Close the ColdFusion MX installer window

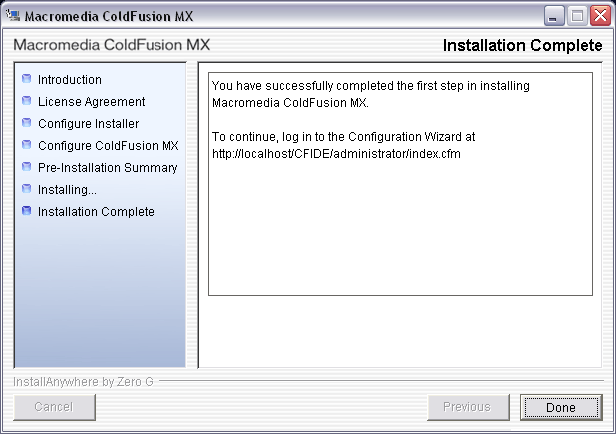click(598, 16)
